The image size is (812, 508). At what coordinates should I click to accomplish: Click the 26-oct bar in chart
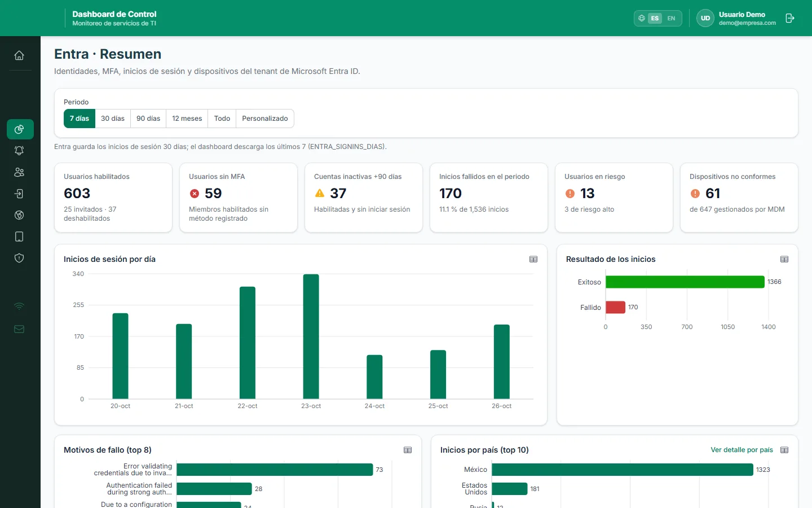[x=502, y=362]
